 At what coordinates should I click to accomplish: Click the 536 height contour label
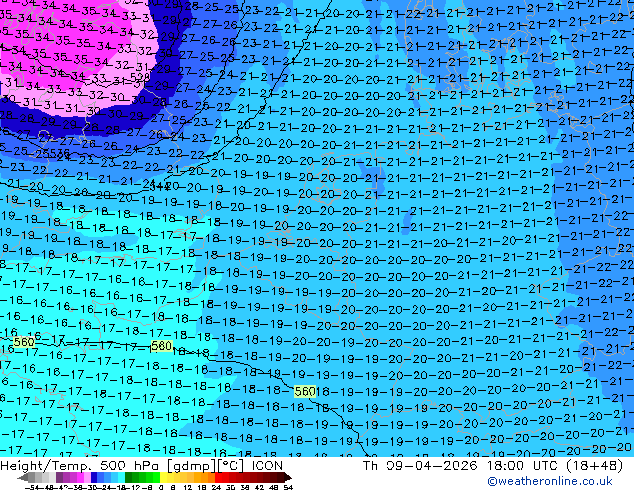[60, 154]
